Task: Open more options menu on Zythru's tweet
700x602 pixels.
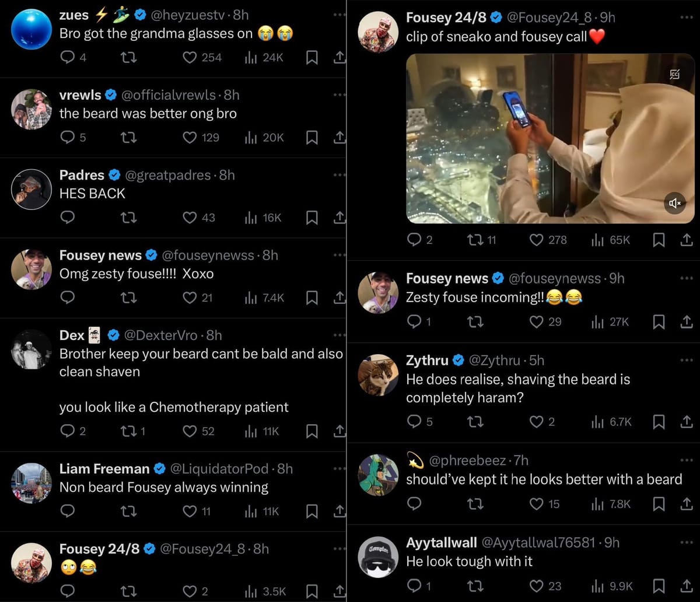Action: point(687,360)
